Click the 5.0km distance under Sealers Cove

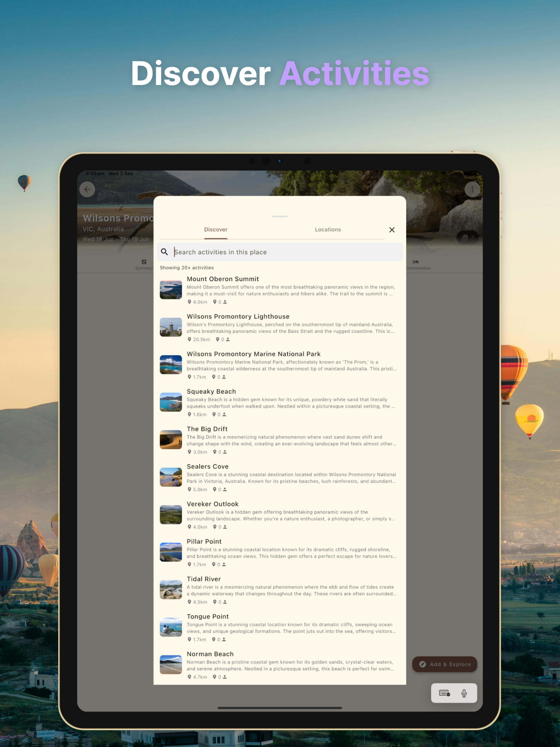click(x=200, y=489)
